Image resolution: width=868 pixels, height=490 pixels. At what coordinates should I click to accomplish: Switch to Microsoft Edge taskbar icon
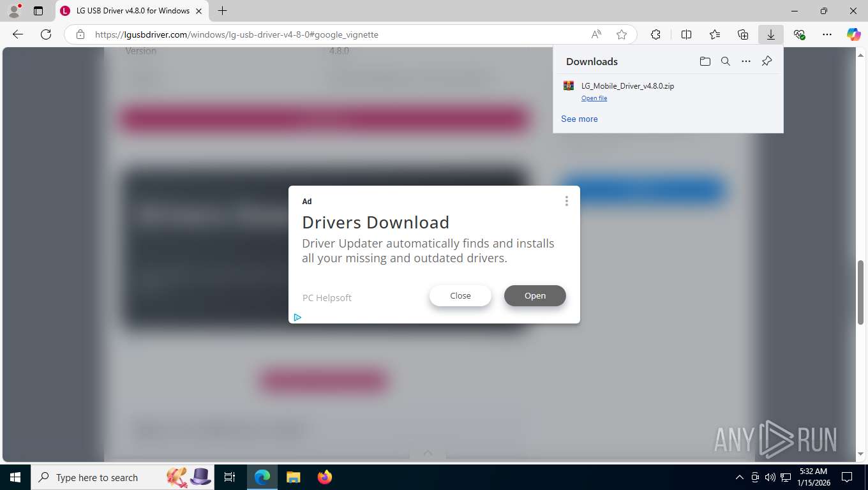[262, 477]
